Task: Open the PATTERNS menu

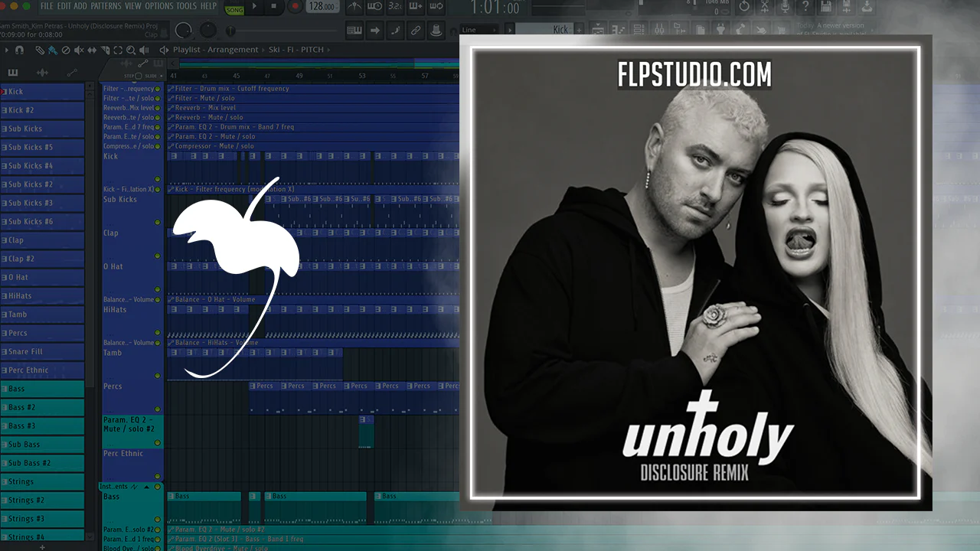Action: point(106,6)
